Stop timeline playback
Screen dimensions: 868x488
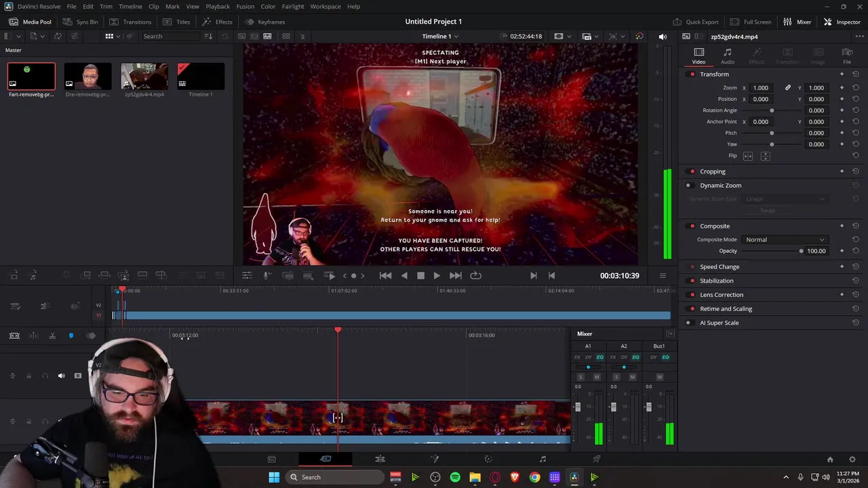point(420,275)
